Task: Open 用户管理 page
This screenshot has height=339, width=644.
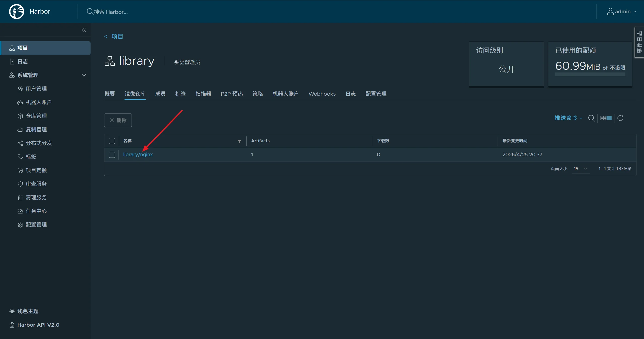Action: 36,89
